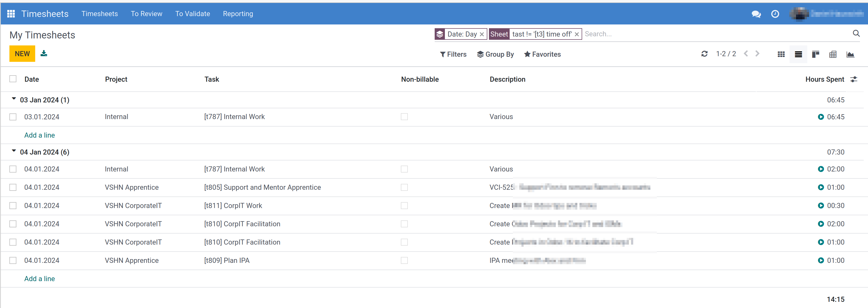
Task: Click the Timesheets app grid icon
Action: point(10,13)
